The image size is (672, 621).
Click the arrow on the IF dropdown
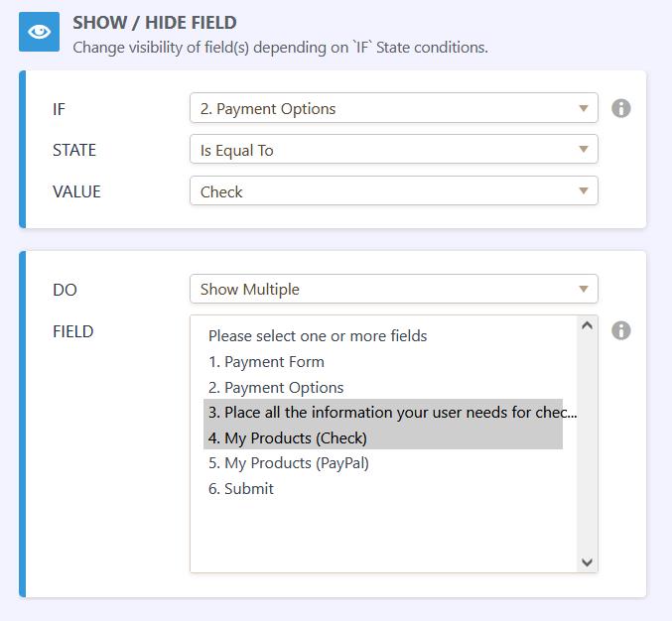(x=584, y=109)
